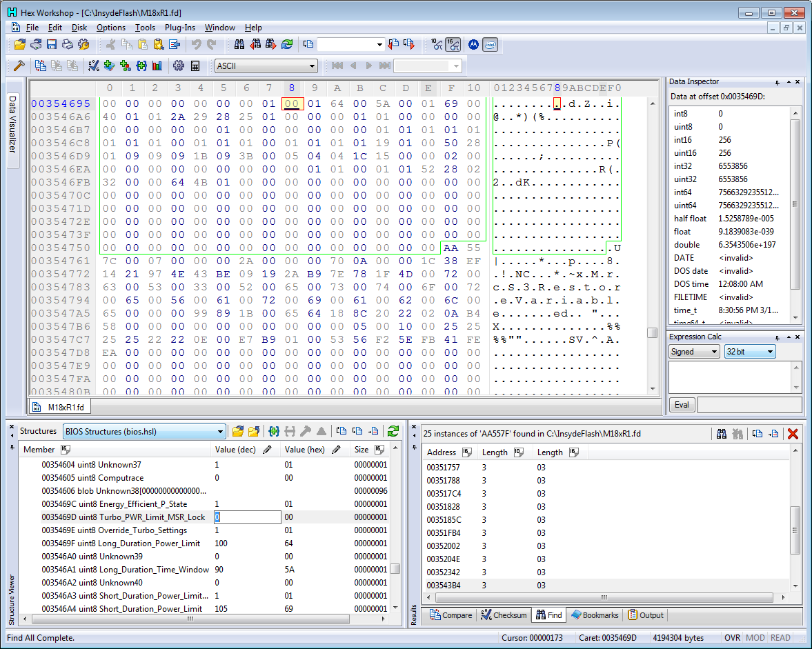Switch to the Output results tab
The image size is (812, 649).
pyautogui.click(x=646, y=615)
